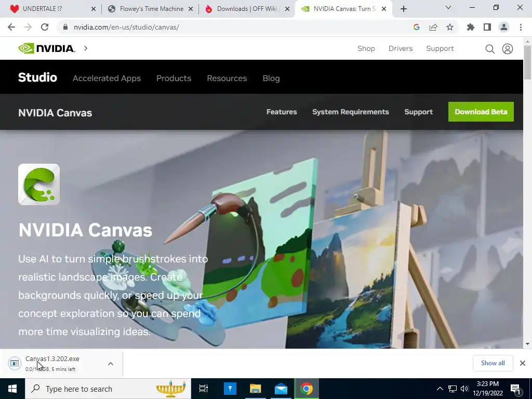Show hidden system tray icons
The width and height of the screenshot is (532, 399).
pos(440,389)
